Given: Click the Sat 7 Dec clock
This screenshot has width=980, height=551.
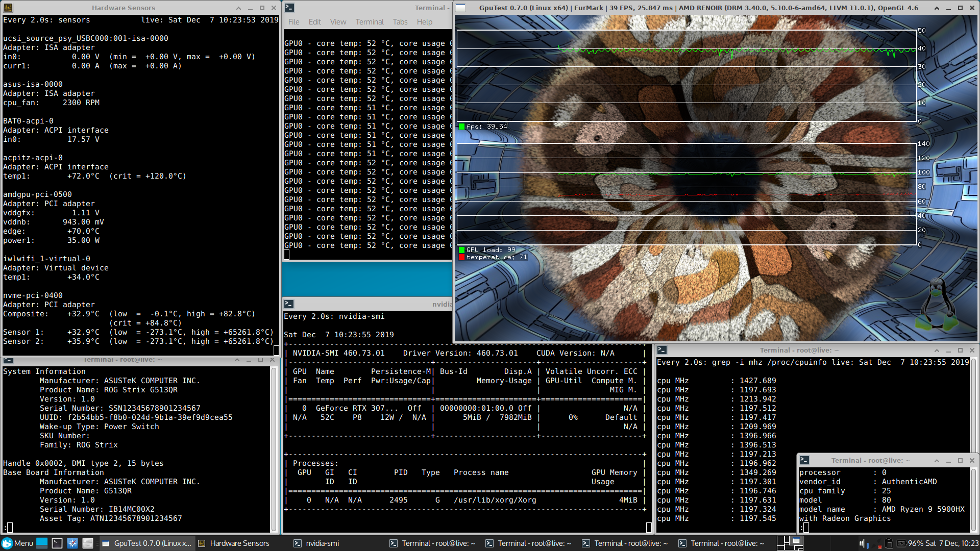Looking at the screenshot, I should point(951,543).
